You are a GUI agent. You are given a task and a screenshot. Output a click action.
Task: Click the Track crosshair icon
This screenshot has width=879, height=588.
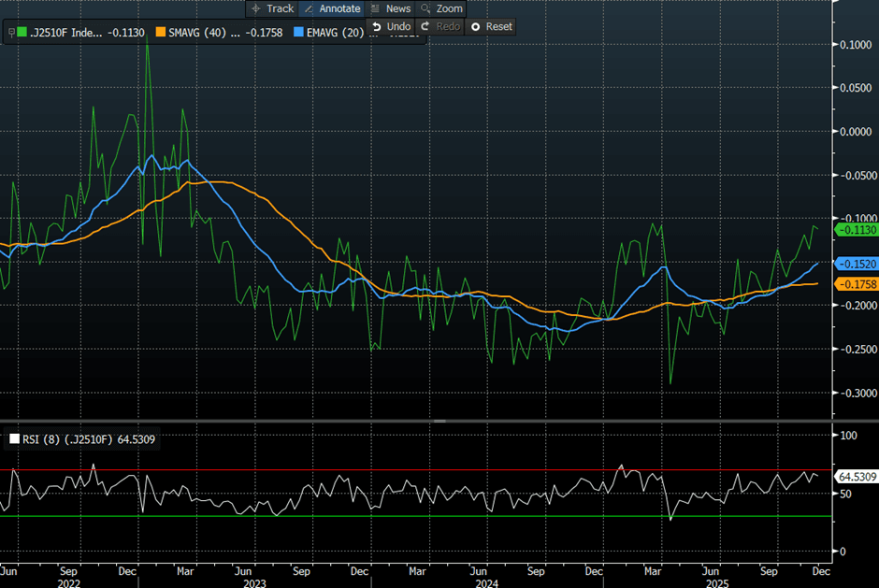point(255,8)
